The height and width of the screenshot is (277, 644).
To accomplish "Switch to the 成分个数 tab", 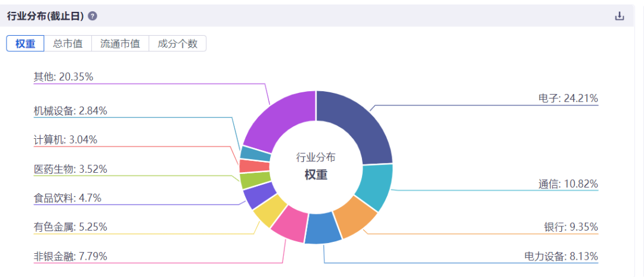I will click(178, 44).
